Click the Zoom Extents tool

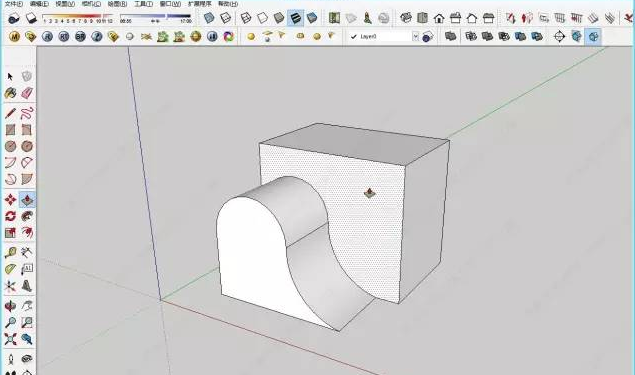[x=11, y=339]
